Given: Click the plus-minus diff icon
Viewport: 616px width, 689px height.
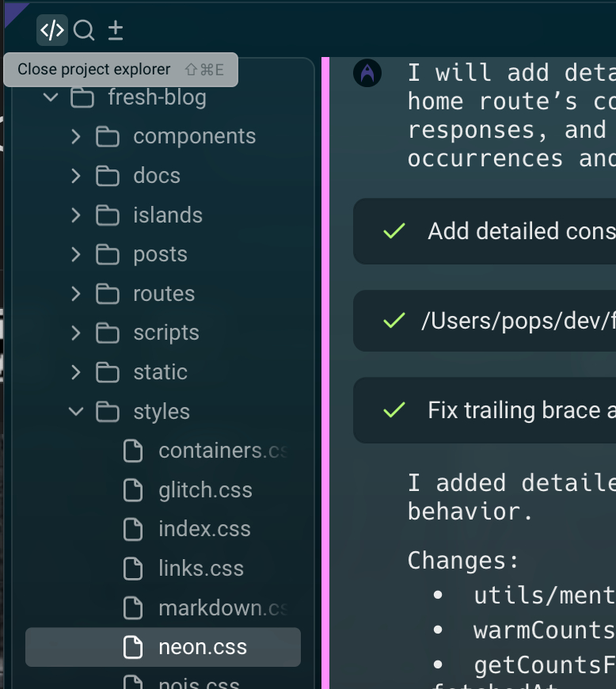Looking at the screenshot, I should click(x=116, y=31).
